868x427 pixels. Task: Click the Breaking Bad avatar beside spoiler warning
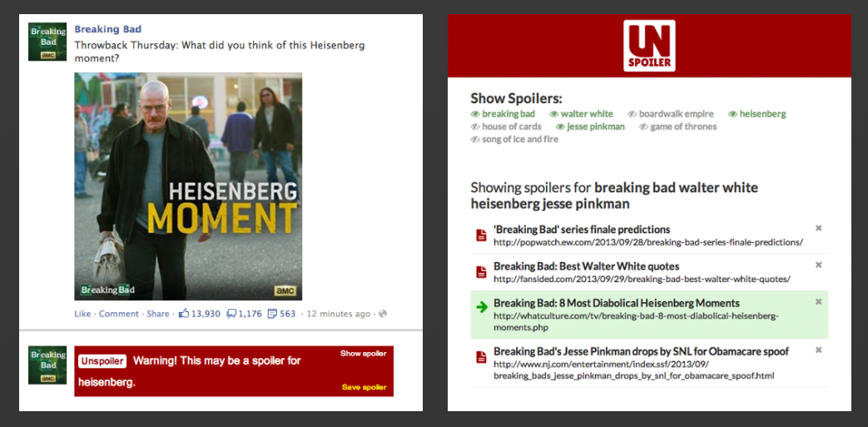[47, 365]
